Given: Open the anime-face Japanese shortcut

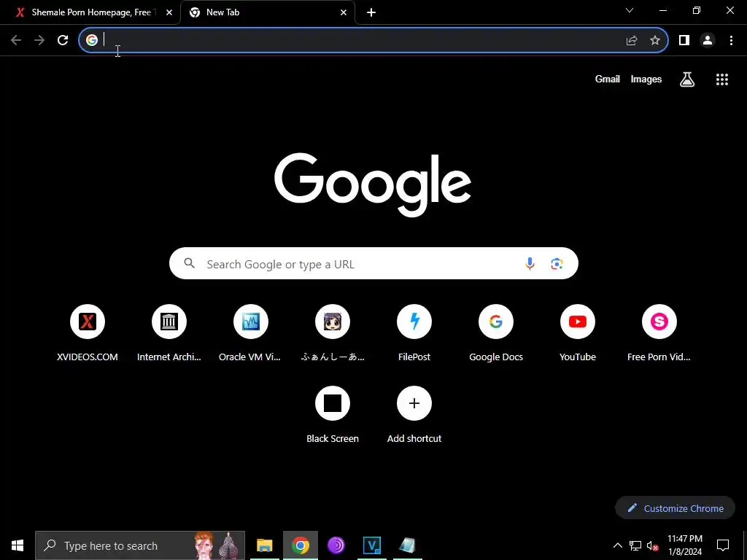Looking at the screenshot, I should coord(333,333).
